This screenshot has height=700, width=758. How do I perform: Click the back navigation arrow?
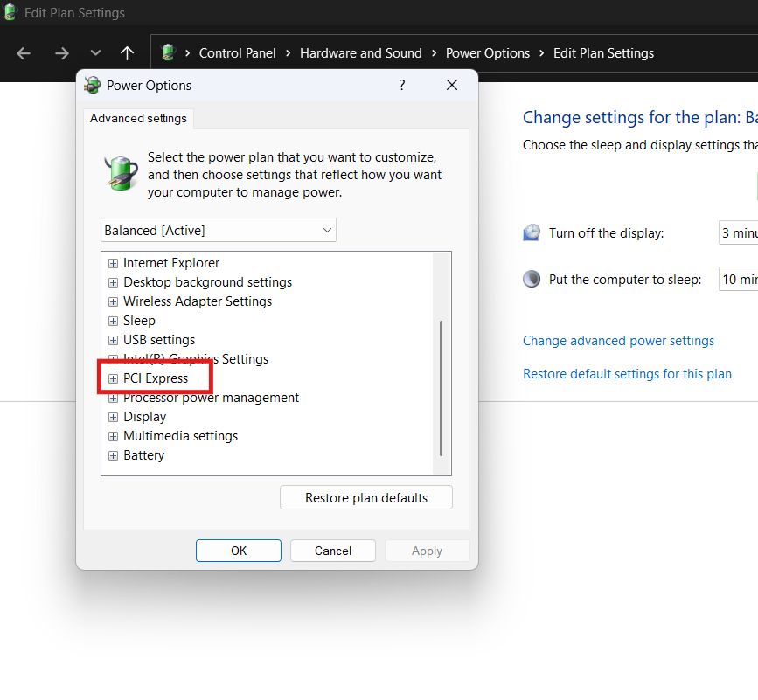pyautogui.click(x=24, y=53)
